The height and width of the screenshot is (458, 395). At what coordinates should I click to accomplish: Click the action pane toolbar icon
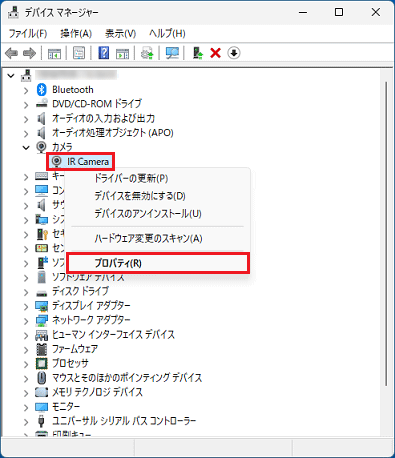122,53
